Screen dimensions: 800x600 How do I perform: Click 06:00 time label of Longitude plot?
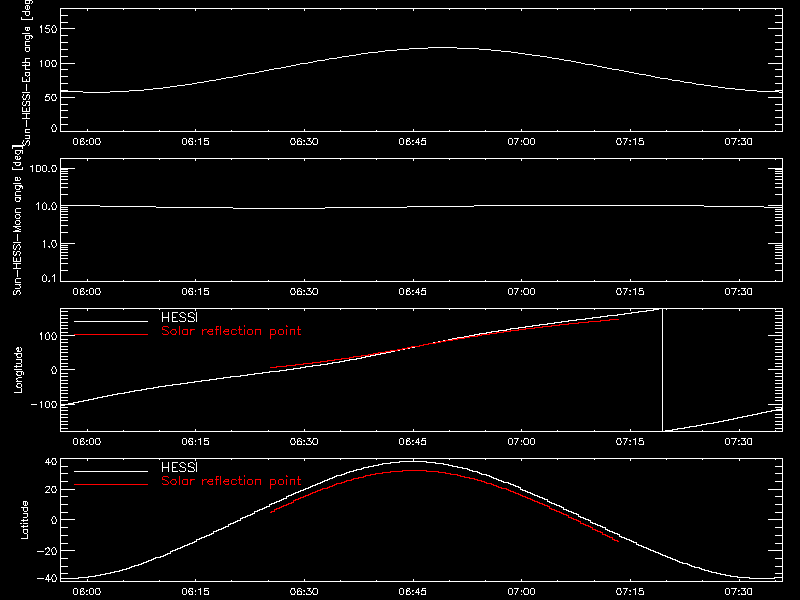tap(87, 442)
